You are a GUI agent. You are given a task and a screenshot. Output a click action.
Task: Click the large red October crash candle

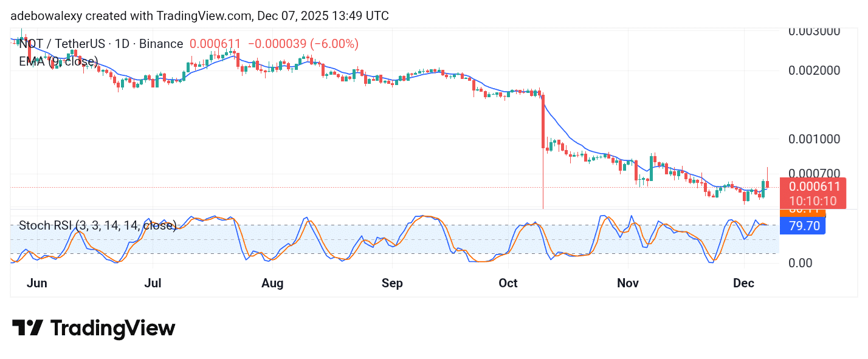(542, 121)
